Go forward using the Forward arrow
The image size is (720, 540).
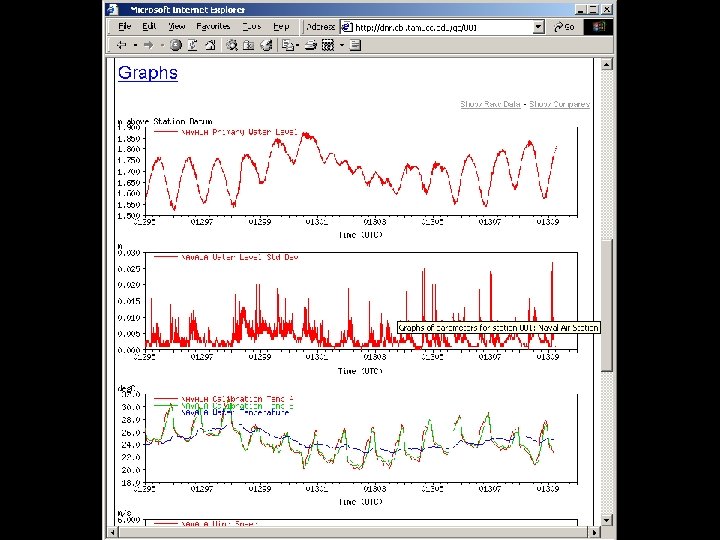pyautogui.click(x=148, y=45)
